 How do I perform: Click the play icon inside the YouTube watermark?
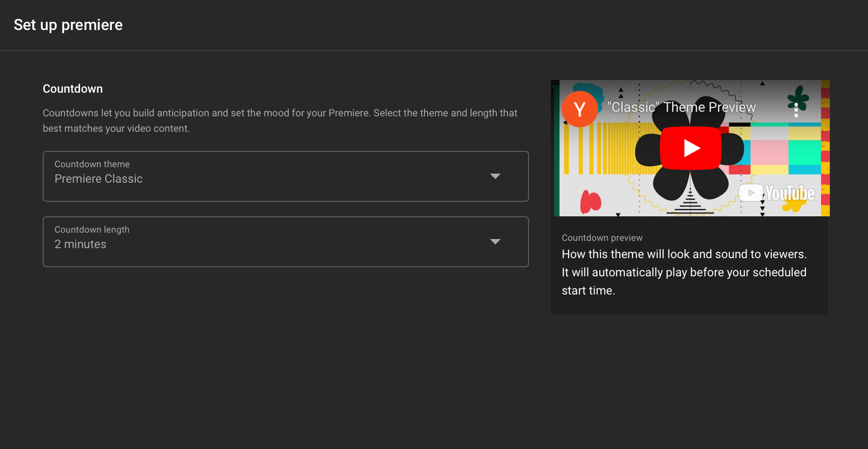click(750, 193)
